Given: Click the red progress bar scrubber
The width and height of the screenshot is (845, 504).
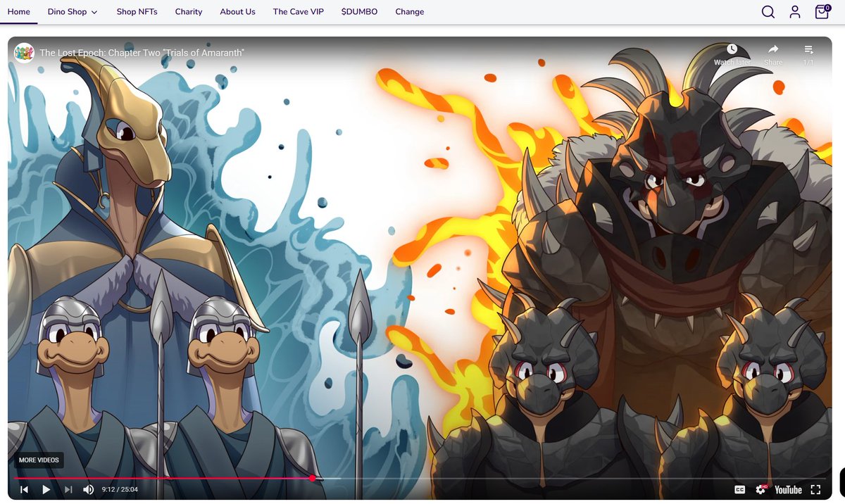Looking at the screenshot, I should tap(313, 478).
